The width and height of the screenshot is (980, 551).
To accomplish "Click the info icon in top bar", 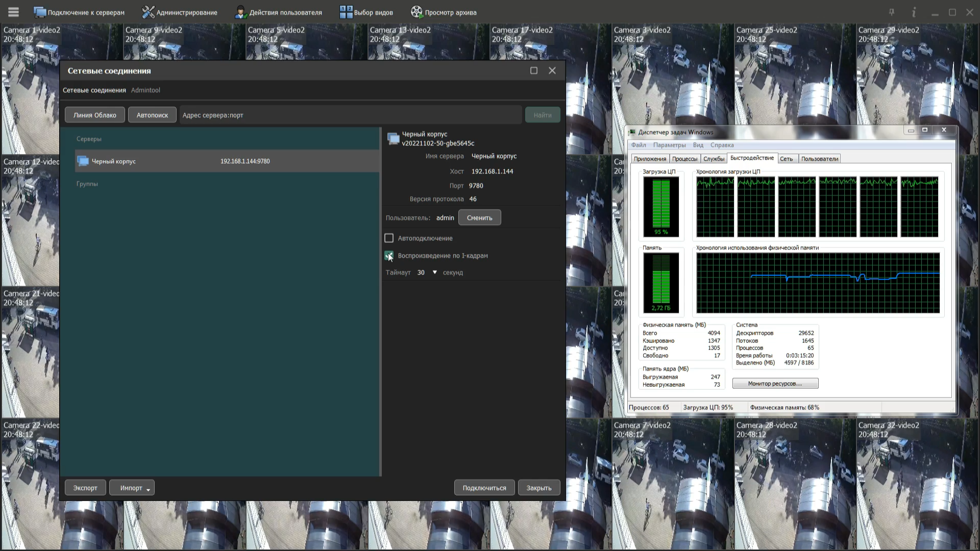I will (x=914, y=12).
